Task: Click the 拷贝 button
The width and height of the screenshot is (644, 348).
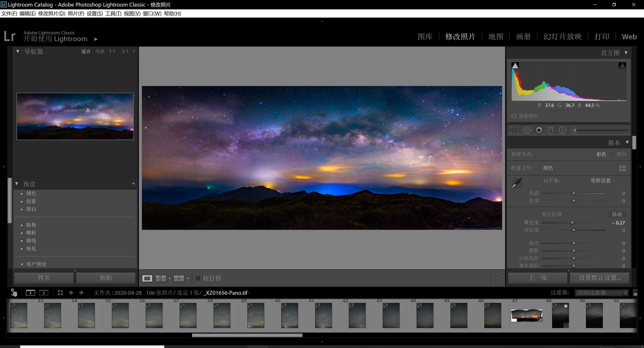Action: tap(44, 278)
